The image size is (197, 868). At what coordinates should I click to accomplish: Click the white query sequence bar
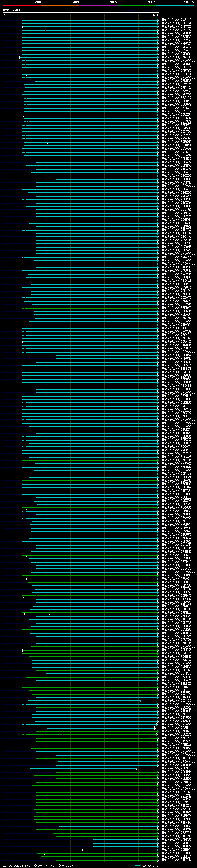coord(81,13)
